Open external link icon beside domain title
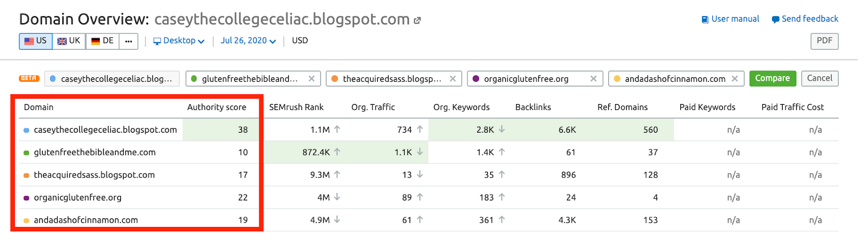 (417, 21)
